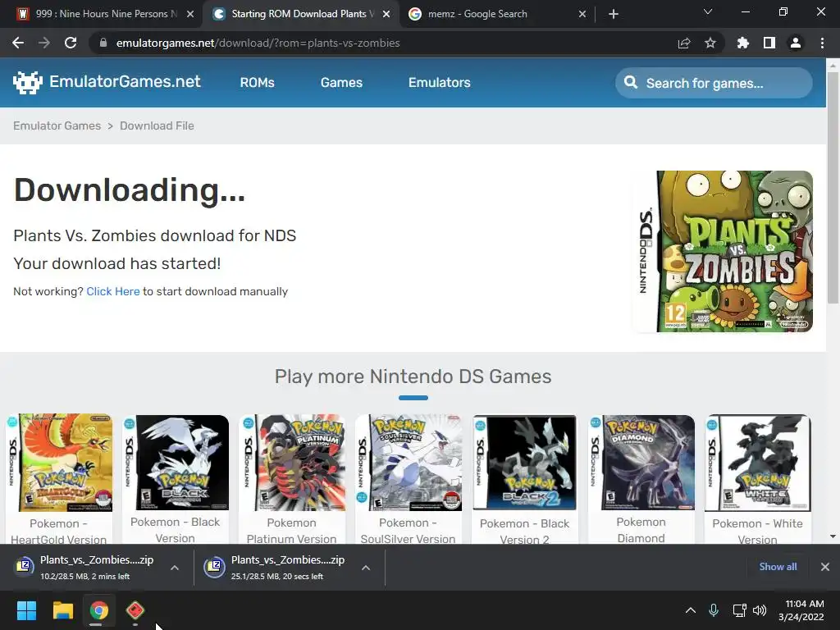Open the clock showing 11:04 AM
Viewport: 840px width, 630px height.
click(801, 610)
